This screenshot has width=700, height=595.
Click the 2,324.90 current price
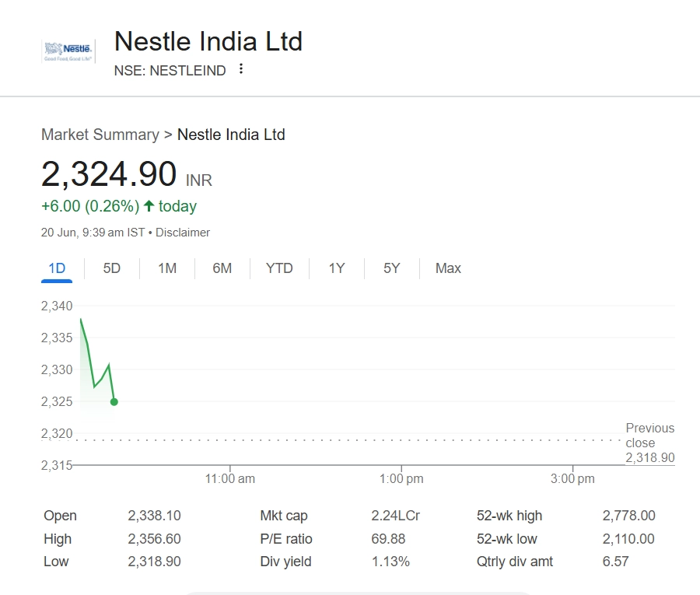coord(109,174)
